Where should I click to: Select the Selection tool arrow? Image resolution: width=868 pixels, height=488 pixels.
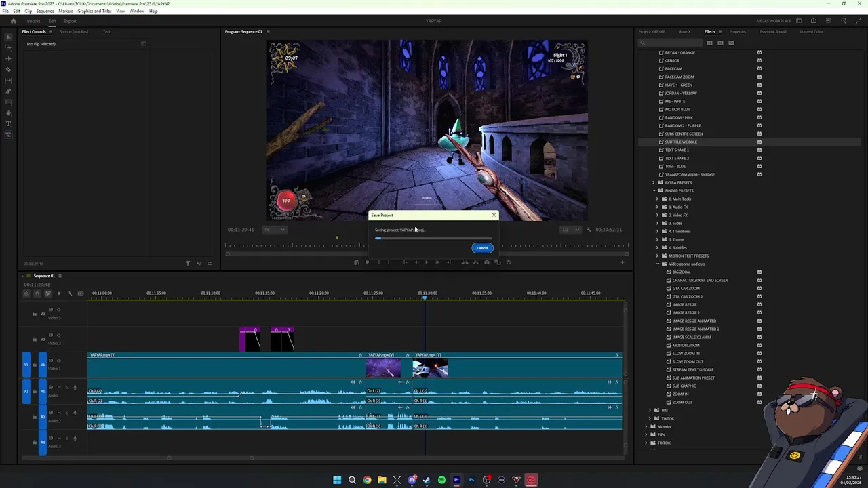click(x=8, y=37)
